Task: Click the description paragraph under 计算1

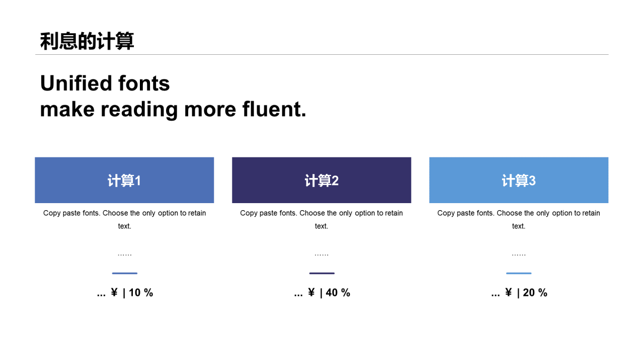Action: 124,219
